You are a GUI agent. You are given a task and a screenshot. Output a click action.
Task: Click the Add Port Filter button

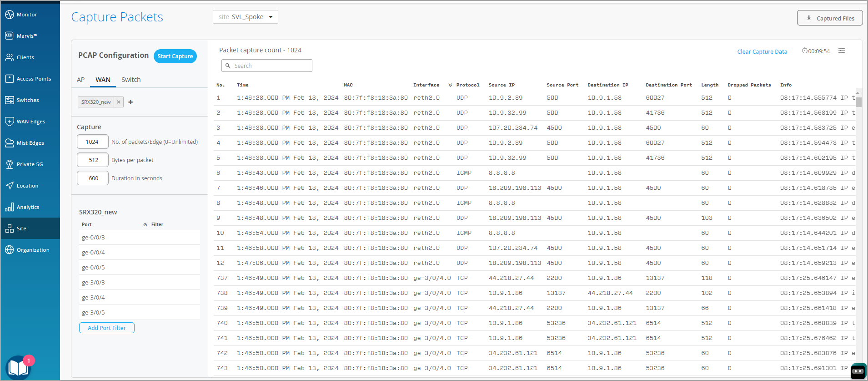(107, 328)
